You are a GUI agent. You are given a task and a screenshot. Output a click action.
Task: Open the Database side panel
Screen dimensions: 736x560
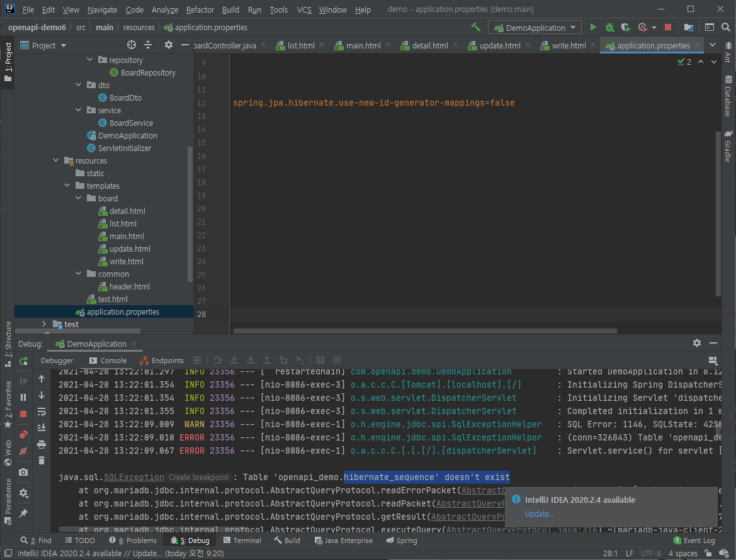coord(728,96)
